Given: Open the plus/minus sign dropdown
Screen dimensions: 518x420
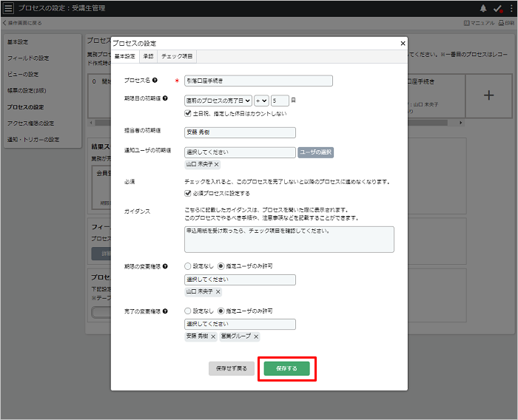Looking at the screenshot, I should click(x=261, y=101).
